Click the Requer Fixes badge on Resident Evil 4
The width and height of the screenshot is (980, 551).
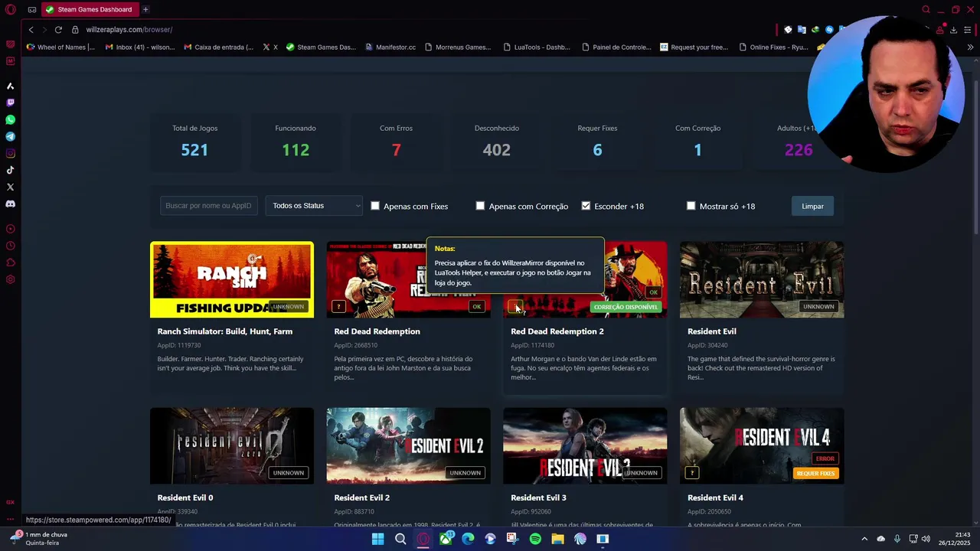(x=815, y=473)
